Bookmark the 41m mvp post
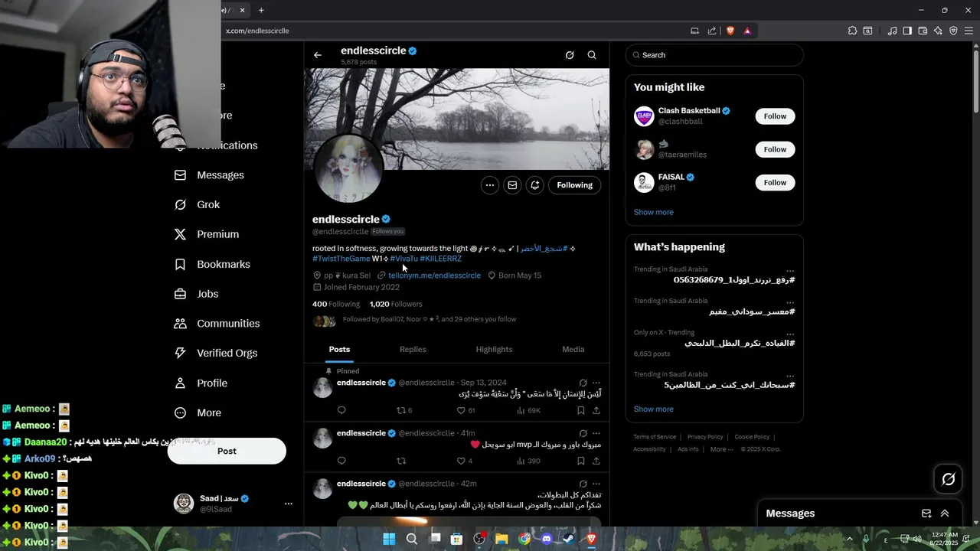 [580, 461]
